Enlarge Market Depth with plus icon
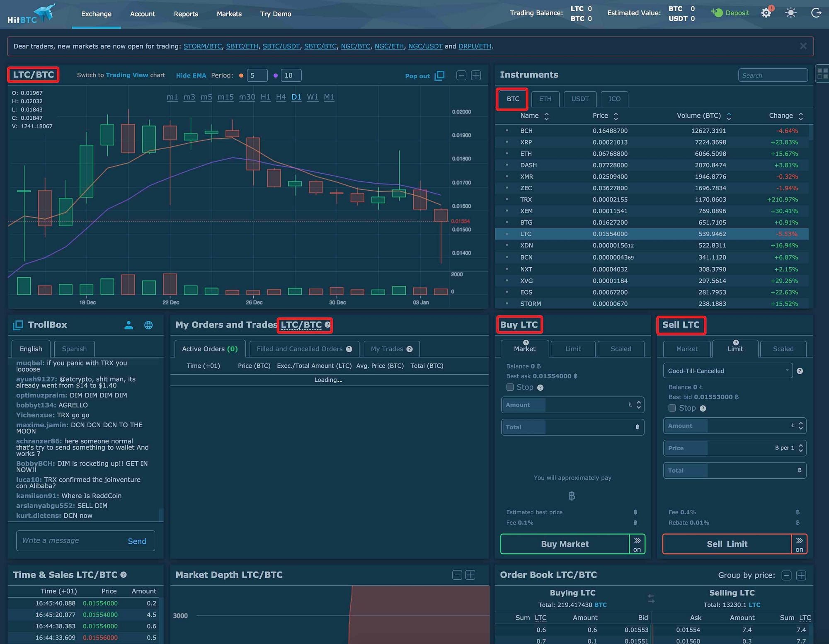The image size is (829, 644). [x=470, y=575]
